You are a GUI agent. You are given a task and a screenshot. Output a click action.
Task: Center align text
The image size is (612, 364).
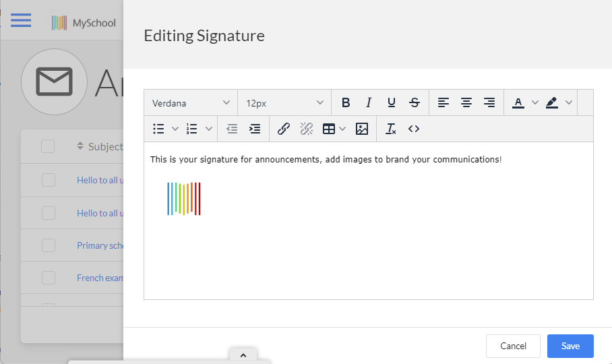click(466, 102)
